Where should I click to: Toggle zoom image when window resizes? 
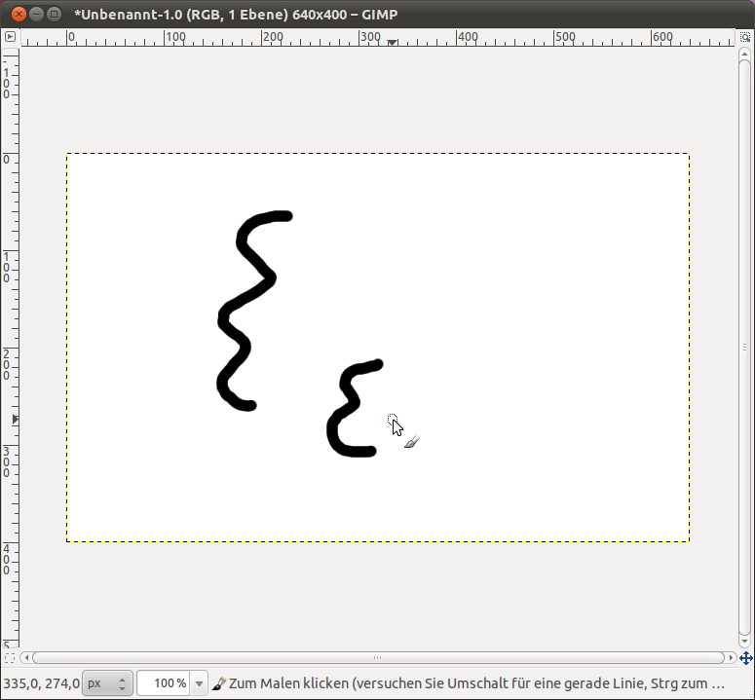click(x=745, y=37)
